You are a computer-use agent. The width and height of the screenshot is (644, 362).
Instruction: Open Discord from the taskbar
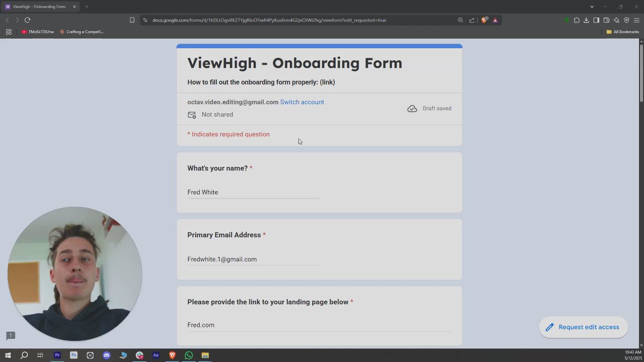coord(107,355)
